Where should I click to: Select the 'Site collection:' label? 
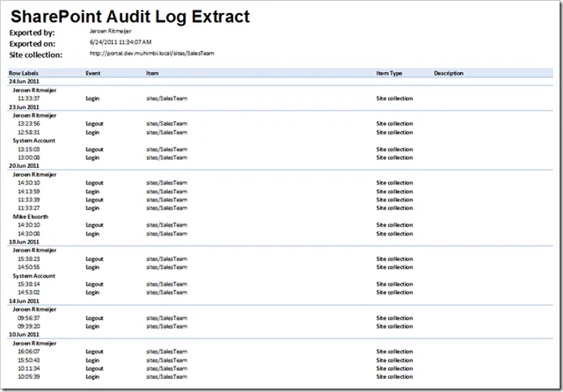pos(35,54)
